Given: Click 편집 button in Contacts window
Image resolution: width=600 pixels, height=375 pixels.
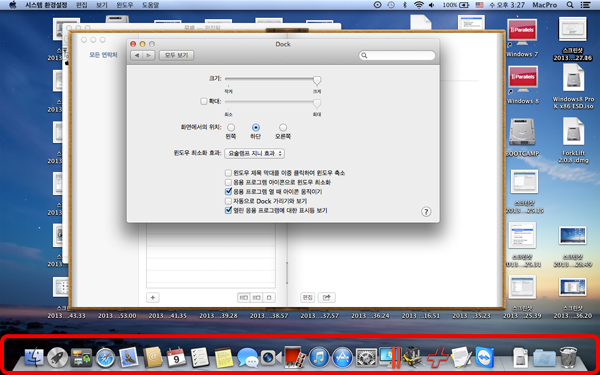Looking at the screenshot, I should [x=307, y=297].
